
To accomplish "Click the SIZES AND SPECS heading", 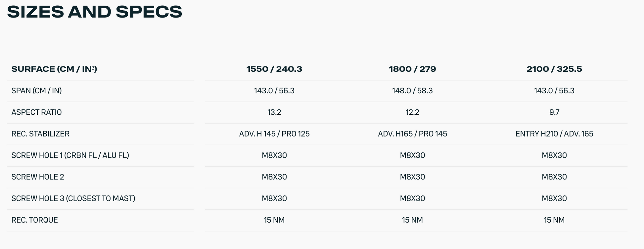I will point(95,12).
